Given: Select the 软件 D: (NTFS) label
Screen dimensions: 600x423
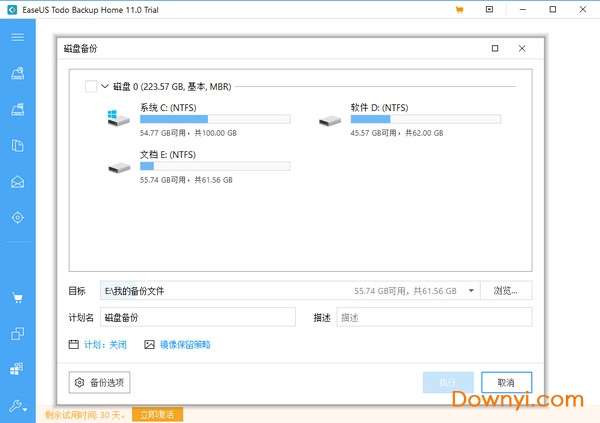Looking at the screenshot, I should (379, 108).
